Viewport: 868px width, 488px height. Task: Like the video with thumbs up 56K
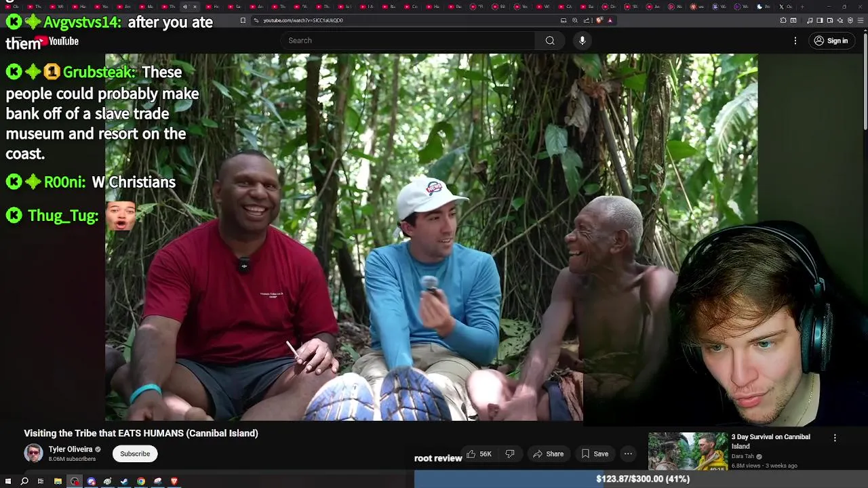click(479, 454)
